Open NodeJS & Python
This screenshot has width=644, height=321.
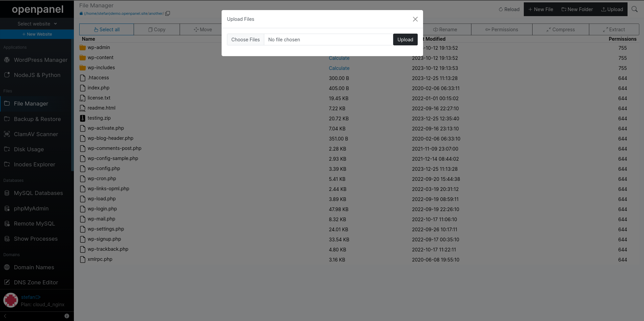point(37,75)
